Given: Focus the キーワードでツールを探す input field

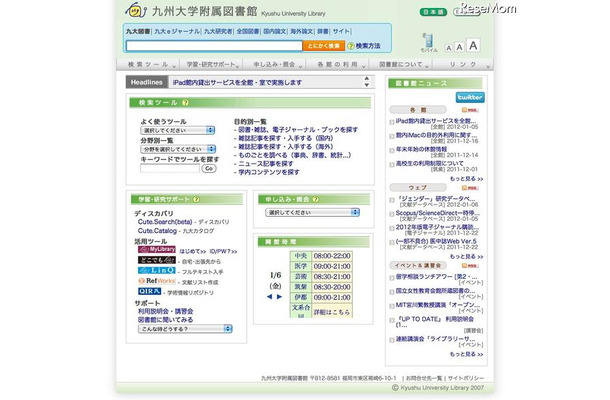Looking at the screenshot, I should tap(170, 168).
